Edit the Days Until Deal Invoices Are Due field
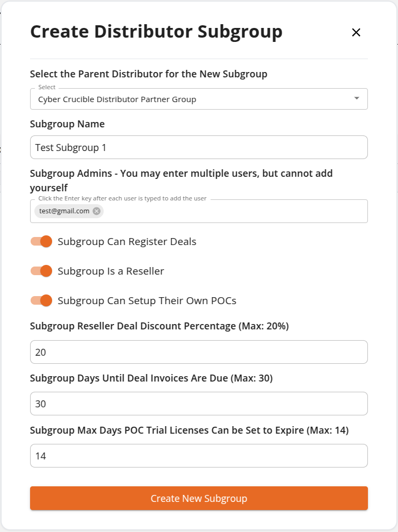This screenshot has width=398, height=532. (x=199, y=404)
